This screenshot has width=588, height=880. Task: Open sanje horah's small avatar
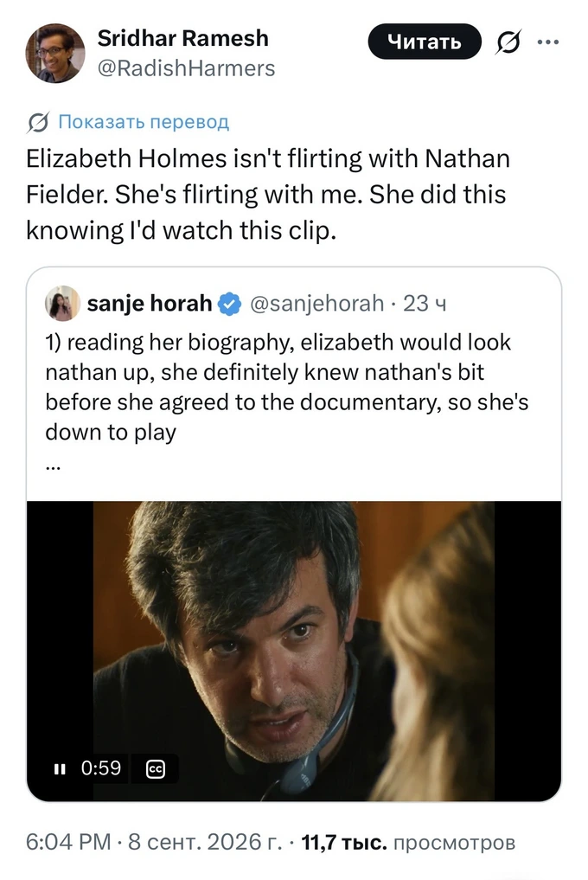click(62, 303)
